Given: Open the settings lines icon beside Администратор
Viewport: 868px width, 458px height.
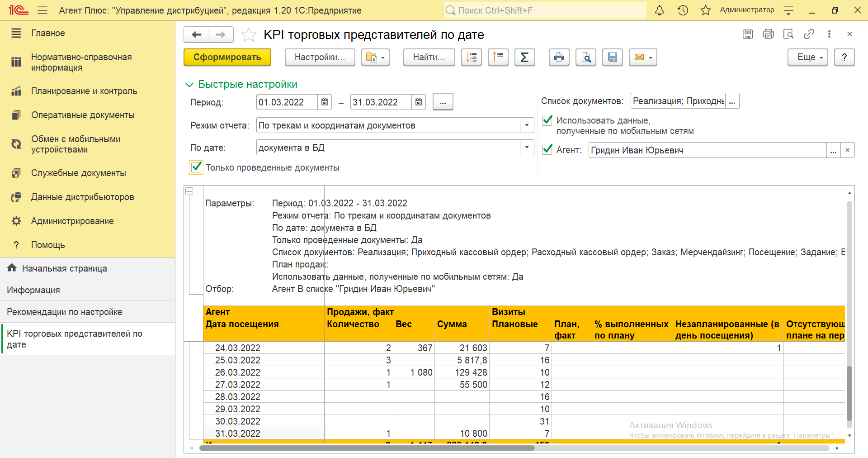Looking at the screenshot, I should (x=788, y=10).
